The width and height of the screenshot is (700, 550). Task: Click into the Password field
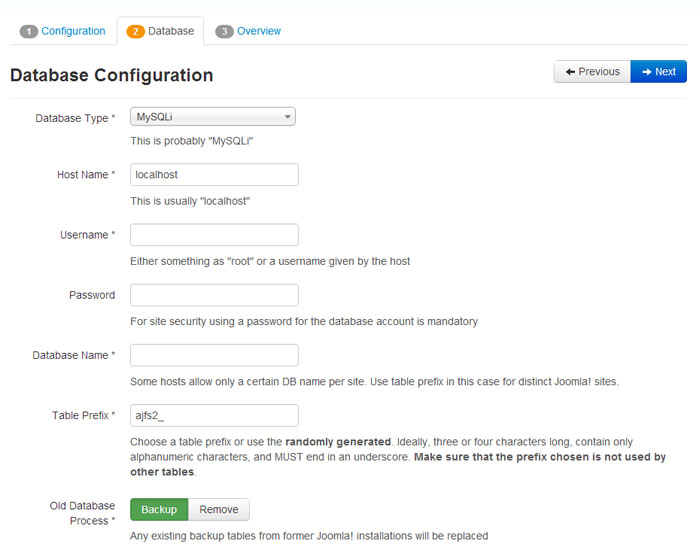click(214, 295)
